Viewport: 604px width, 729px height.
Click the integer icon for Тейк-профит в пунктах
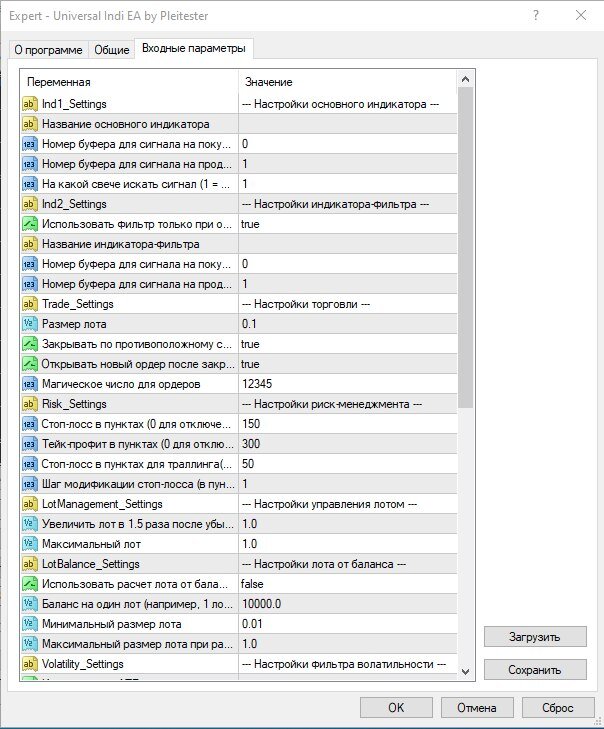pyautogui.click(x=29, y=444)
